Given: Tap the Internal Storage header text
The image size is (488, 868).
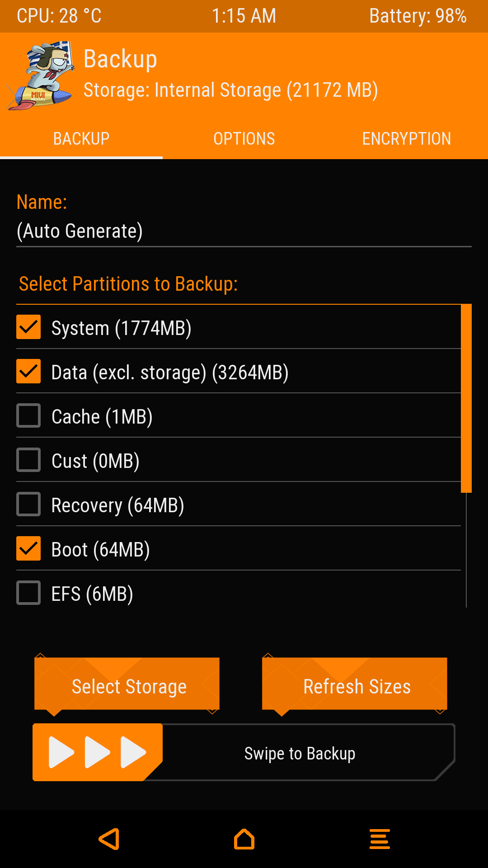Looking at the screenshot, I should click(230, 90).
